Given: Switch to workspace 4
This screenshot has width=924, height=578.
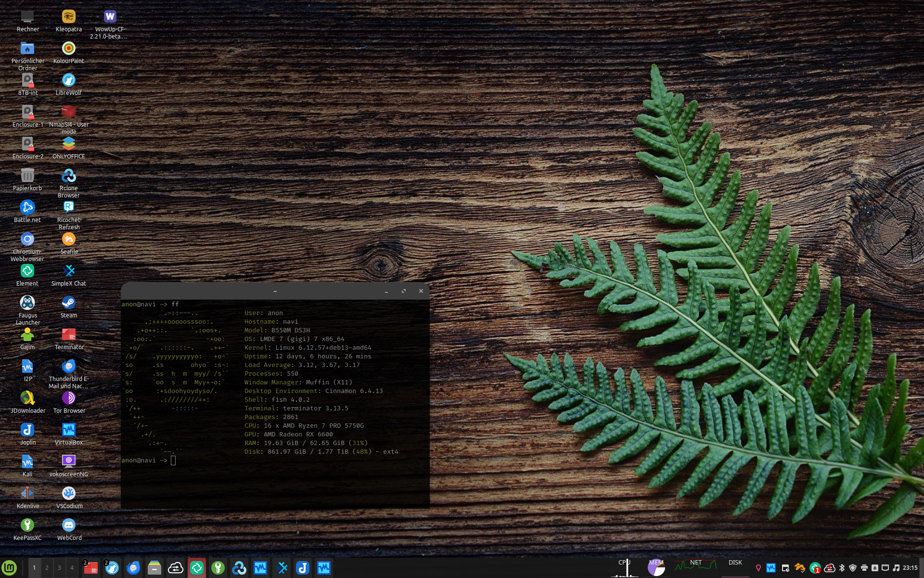Looking at the screenshot, I should [x=72, y=568].
